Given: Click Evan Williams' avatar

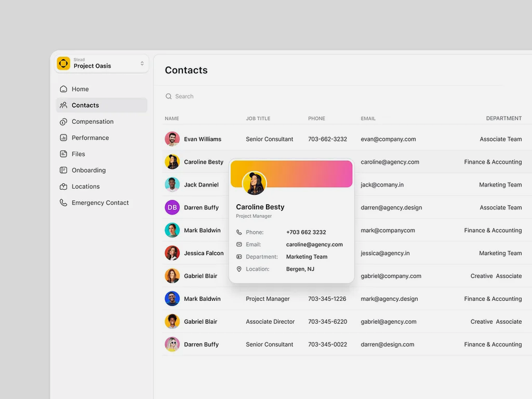Looking at the screenshot, I should pos(172,139).
